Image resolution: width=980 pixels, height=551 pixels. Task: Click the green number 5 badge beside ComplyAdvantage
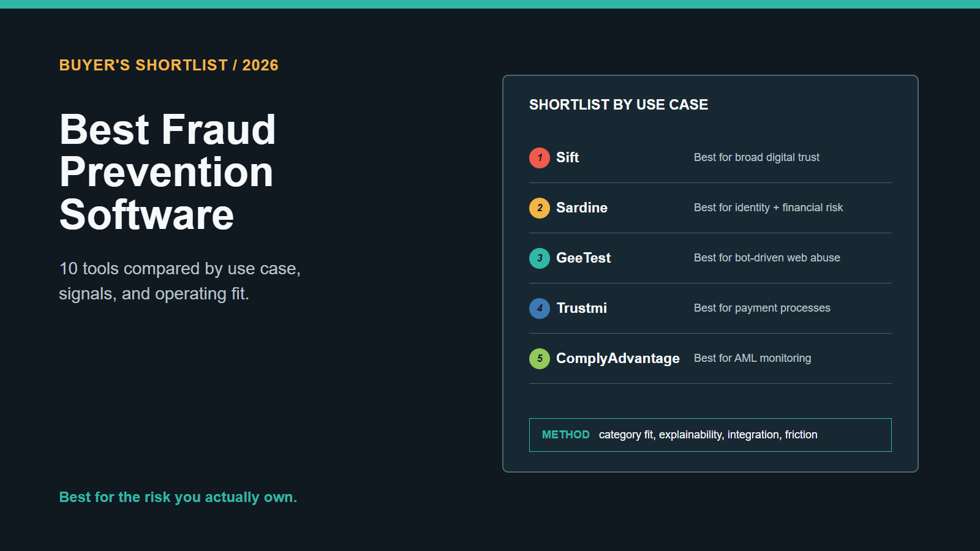[540, 358]
